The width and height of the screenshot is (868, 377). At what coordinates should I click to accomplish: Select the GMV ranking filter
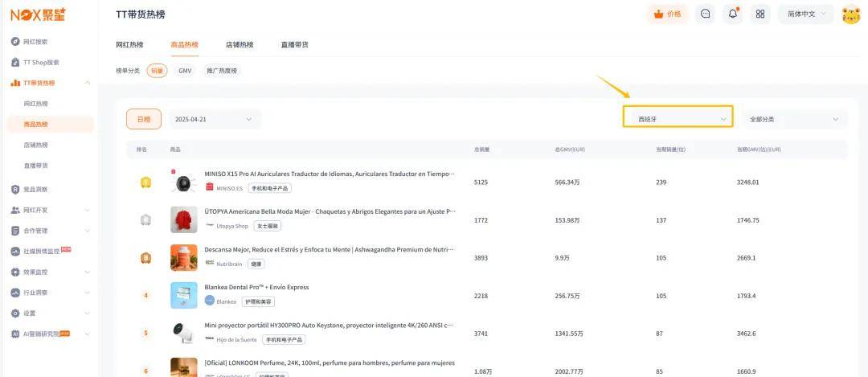click(185, 71)
